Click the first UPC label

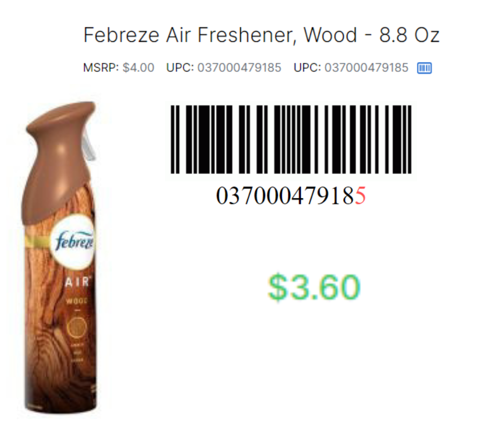tap(180, 68)
